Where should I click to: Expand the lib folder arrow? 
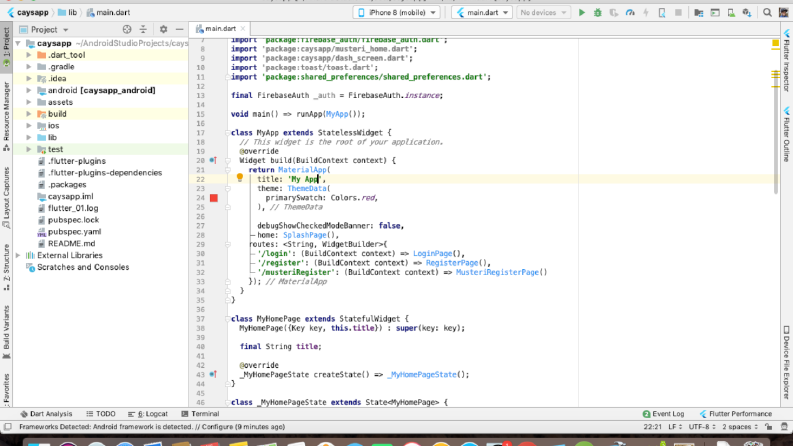coord(29,138)
